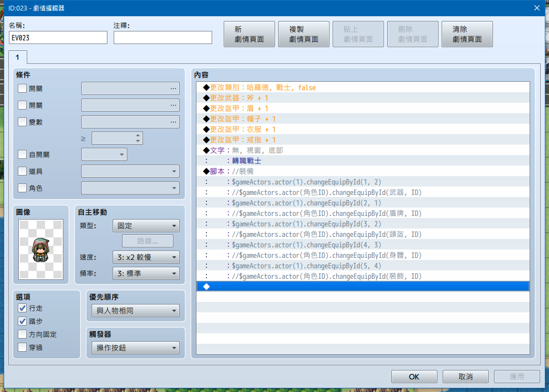Expand the 速度 dropdown
This screenshot has height=392, width=549.
146,257
